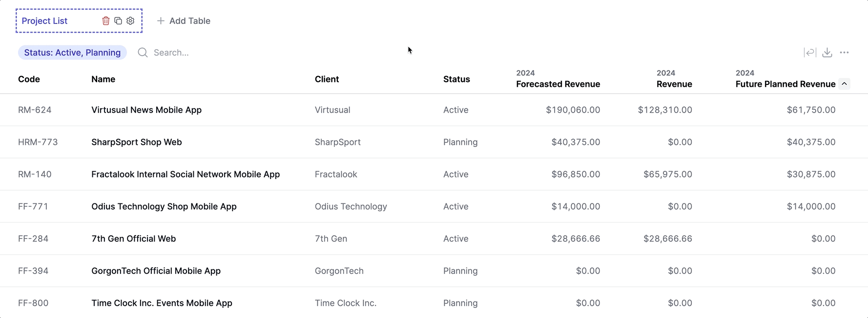Click the plus icon beside Add Table
The image size is (868, 318).
(161, 21)
